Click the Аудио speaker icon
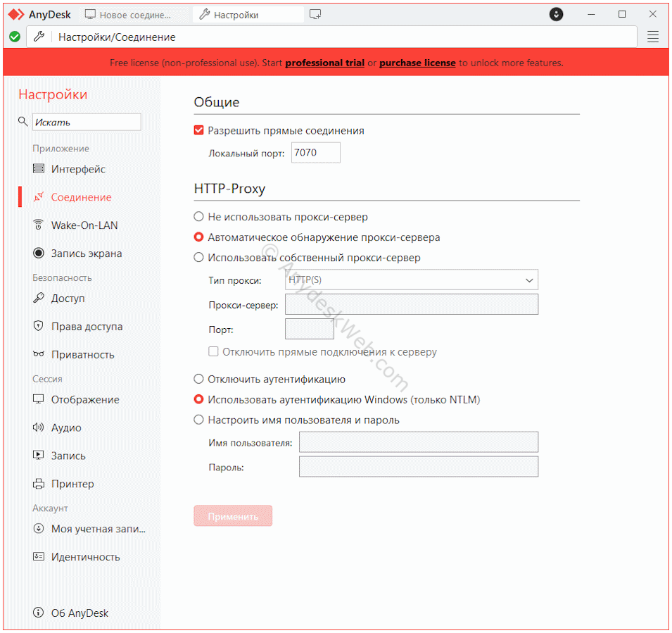 pos(39,427)
